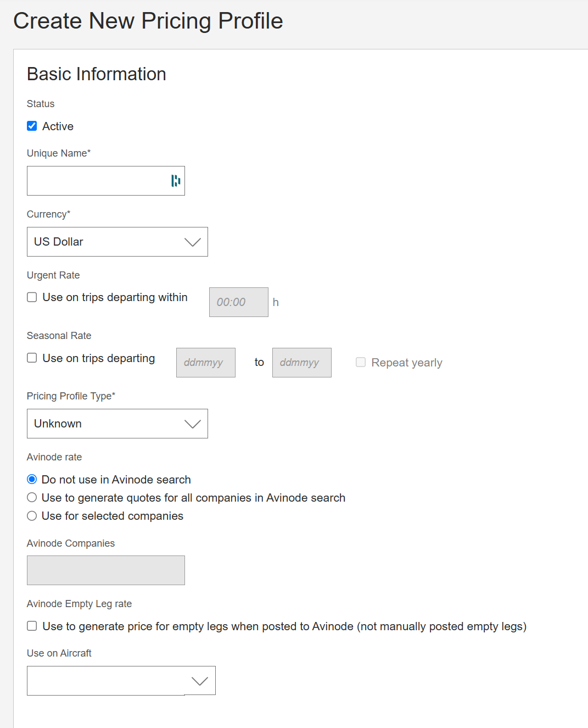
Task: Click the Create New Pricing Profile heading
Action: tap(148, 21)
